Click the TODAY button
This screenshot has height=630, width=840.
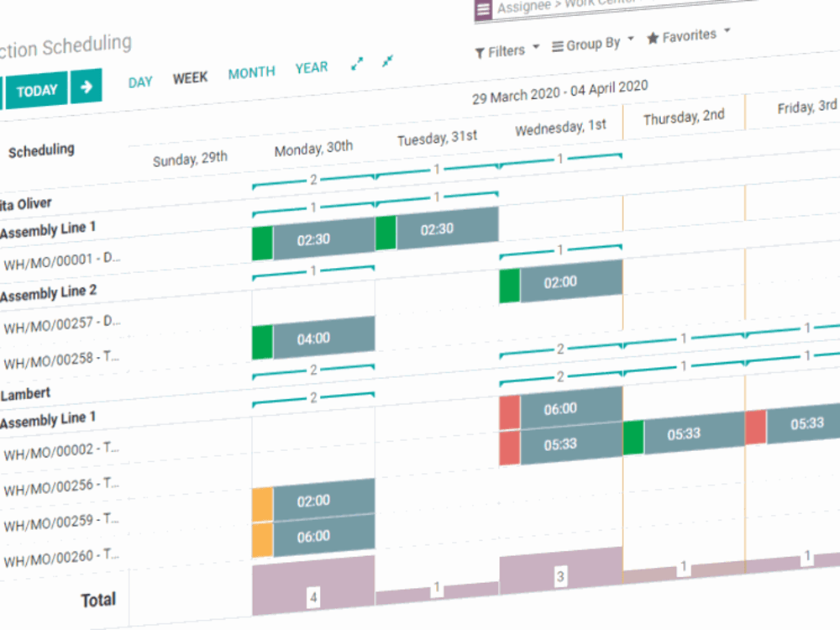(x=37, y=90)
